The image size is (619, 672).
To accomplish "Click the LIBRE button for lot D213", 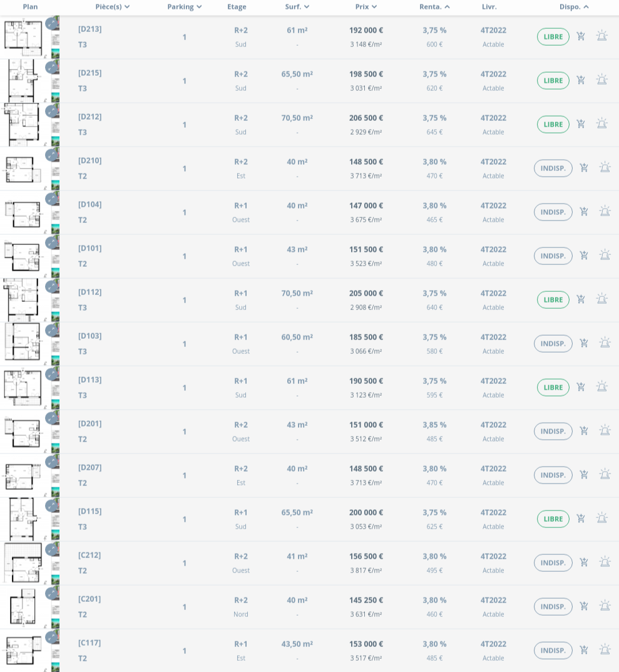I will (x=553, y=36).
